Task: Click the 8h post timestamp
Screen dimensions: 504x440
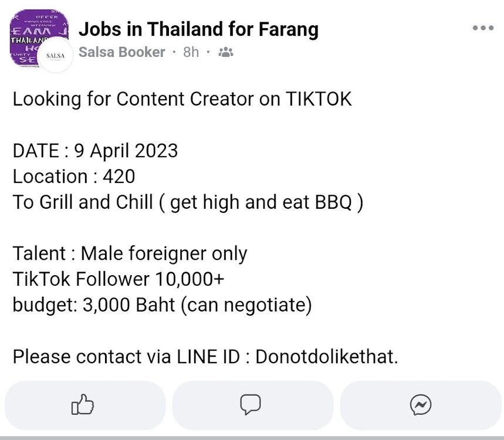Action: click(191, 52)
